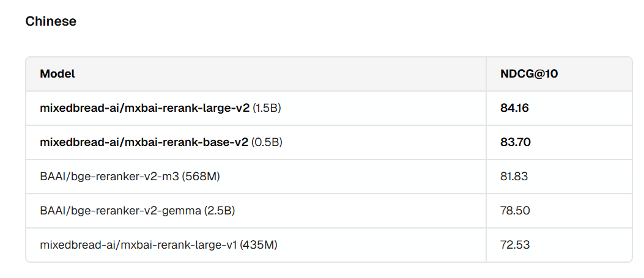This screenshot has width=644, height=278.
Task: Click the (2.5B) parameter size text
Action: pos(220,211)
